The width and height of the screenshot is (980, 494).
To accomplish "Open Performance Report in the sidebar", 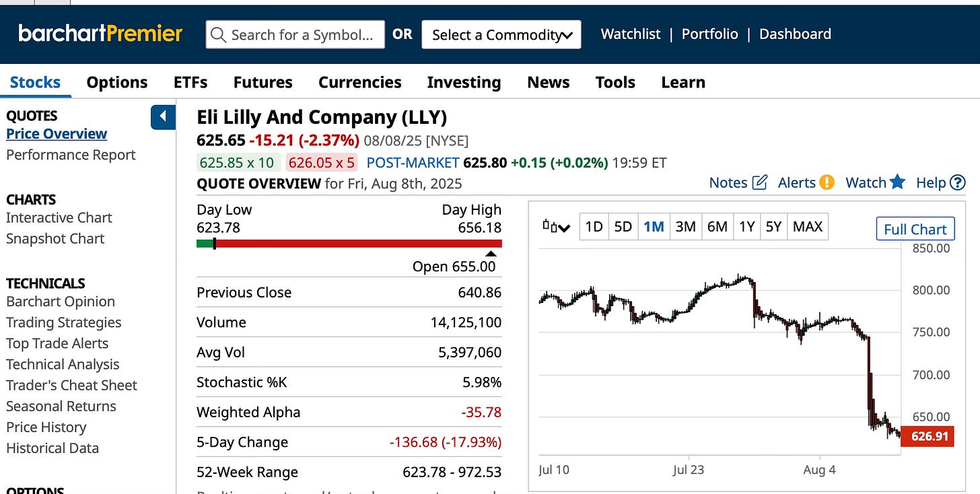I will tap(71, 155).
